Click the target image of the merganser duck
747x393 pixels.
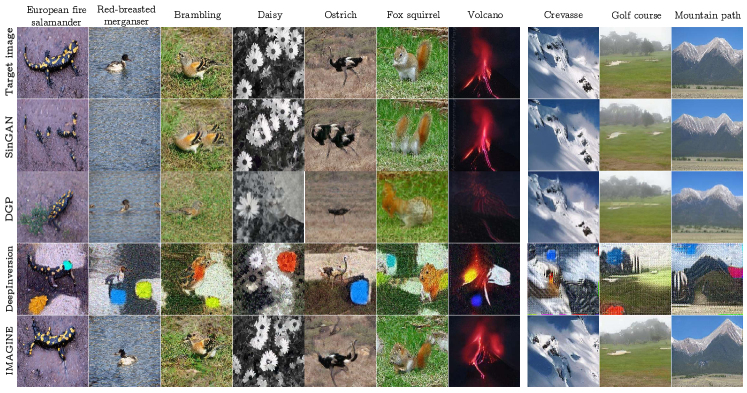pos(125,62)
